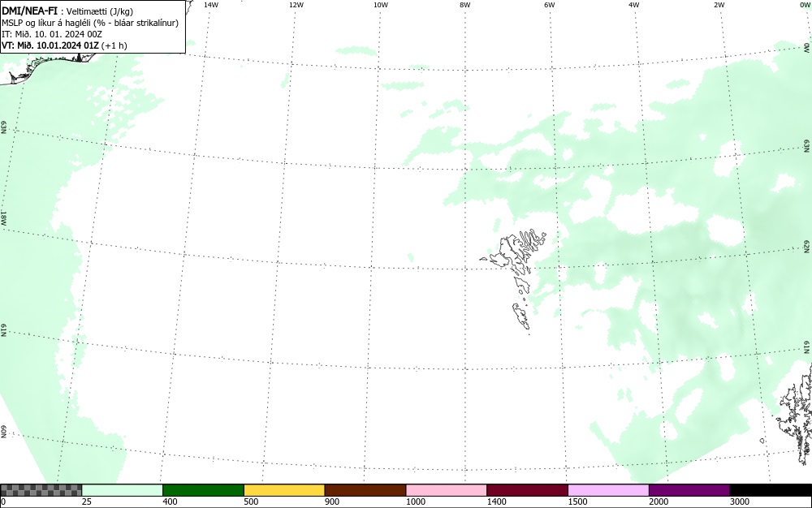
Task: Click the pink 1000-1400 legend swatch
Action: (x=447, y=490)
